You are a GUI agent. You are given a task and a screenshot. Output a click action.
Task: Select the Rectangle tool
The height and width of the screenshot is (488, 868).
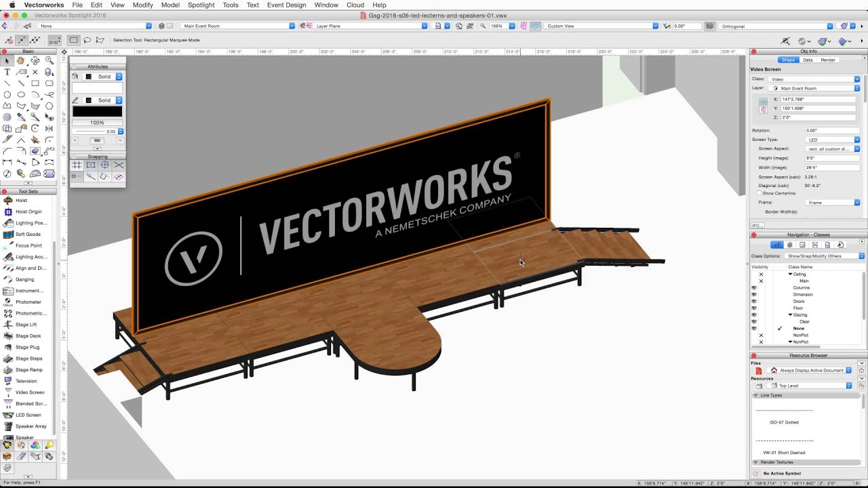click(35, 83)
